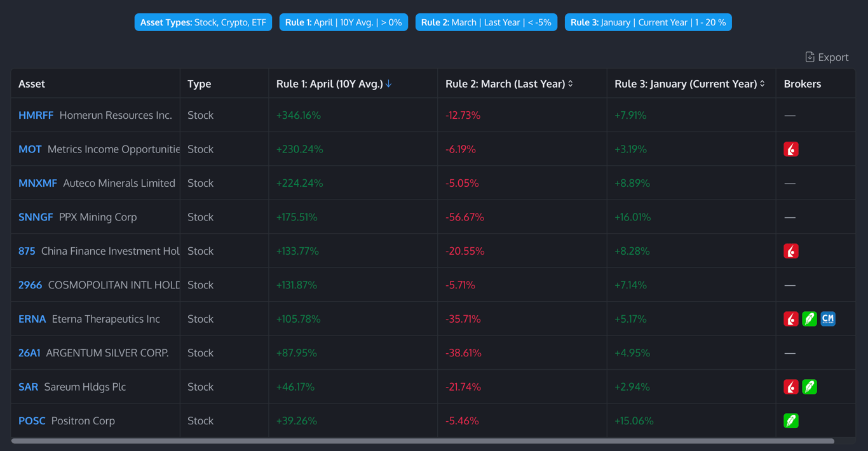Viewport: 868px width, 451px height.
Task: Open SAR ticker link
Action: 28,387
